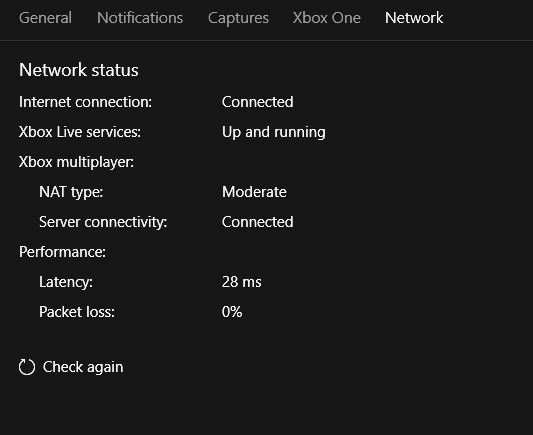Click the Connected value for Internet connection
533x435 pixels.
tap(257, 102)
